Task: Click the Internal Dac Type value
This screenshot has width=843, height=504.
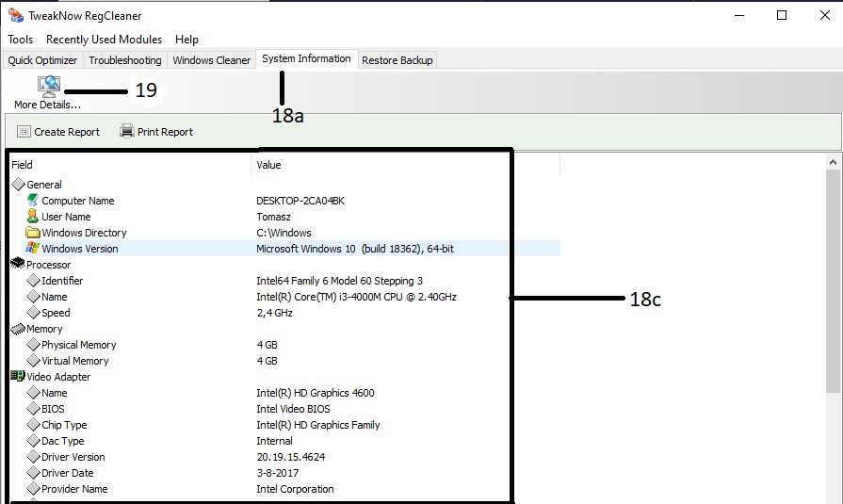Action: coord(275,441)
